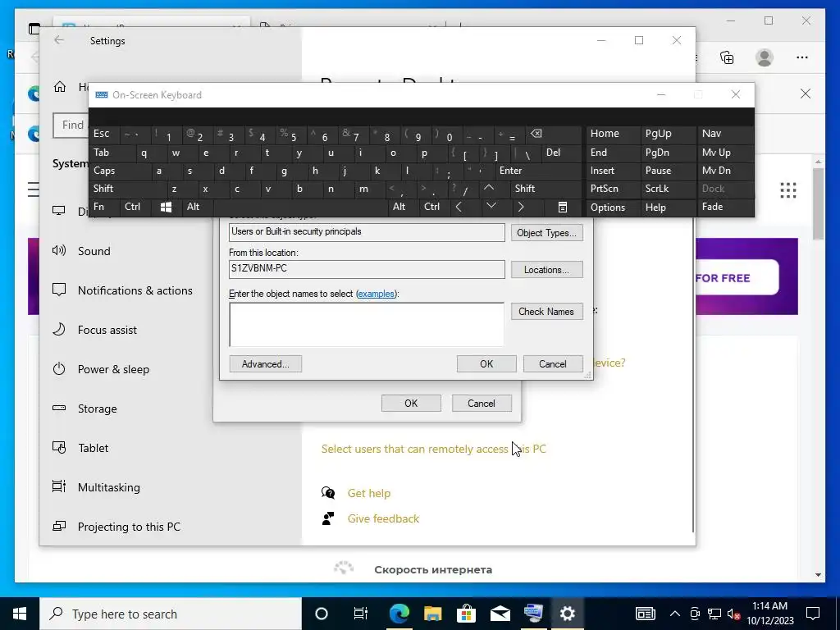This screenshot has height=630, width=840.
Task: Open the Home icon in Settings
Action: pyautogui.click(x=59, y=86)
